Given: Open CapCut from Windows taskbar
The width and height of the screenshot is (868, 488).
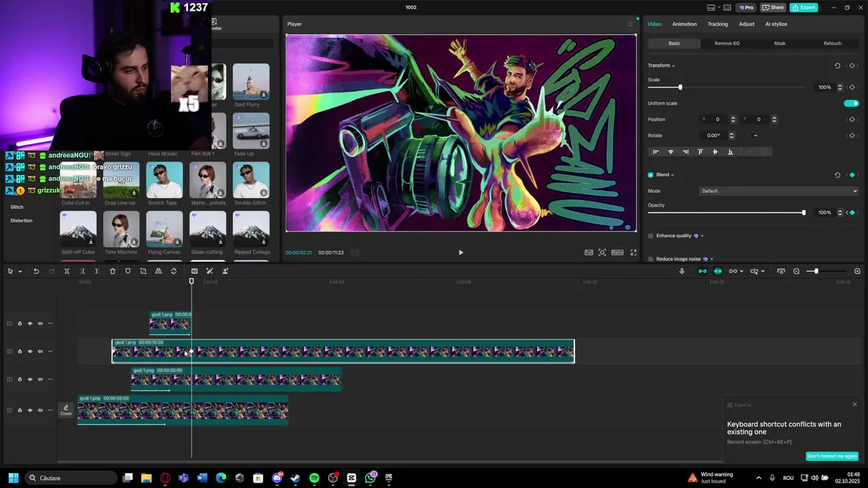Looking at the screenshot, I should (351, 478).
